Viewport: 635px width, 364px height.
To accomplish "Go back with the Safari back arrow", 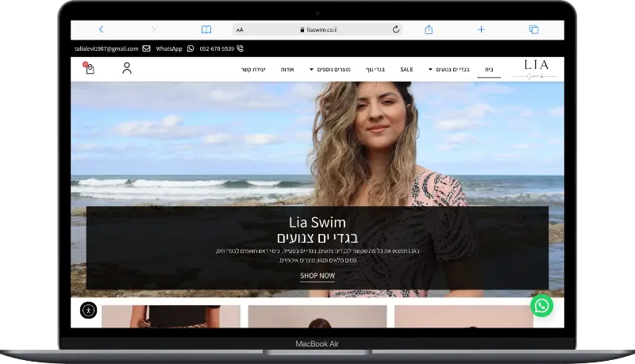I will [102, 29].
